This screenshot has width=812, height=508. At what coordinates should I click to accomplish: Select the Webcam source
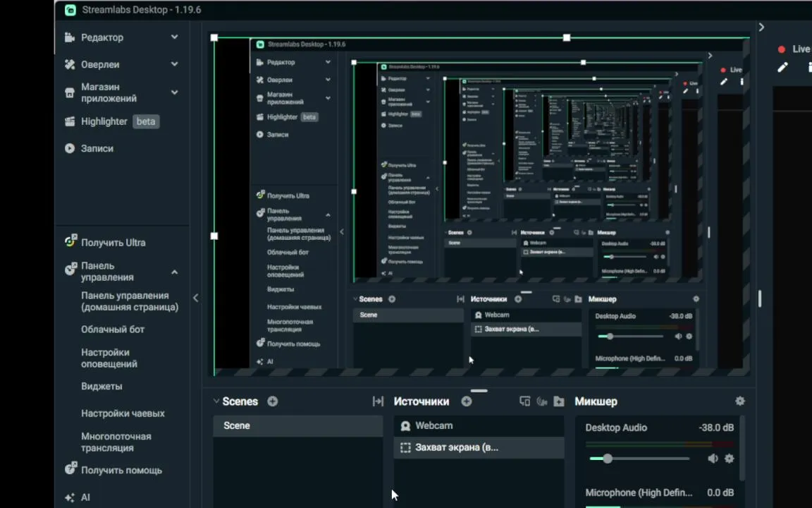[479, 425]
